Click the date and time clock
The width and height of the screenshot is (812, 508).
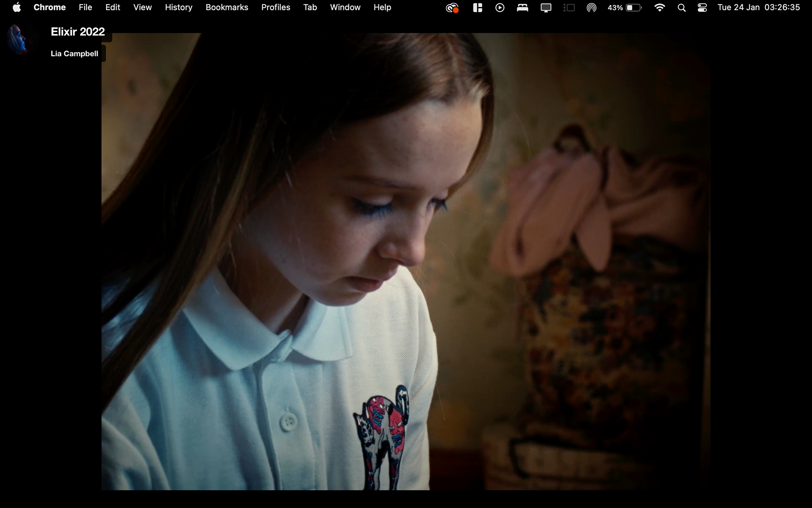pyautogui.click(x=758, y=8)
